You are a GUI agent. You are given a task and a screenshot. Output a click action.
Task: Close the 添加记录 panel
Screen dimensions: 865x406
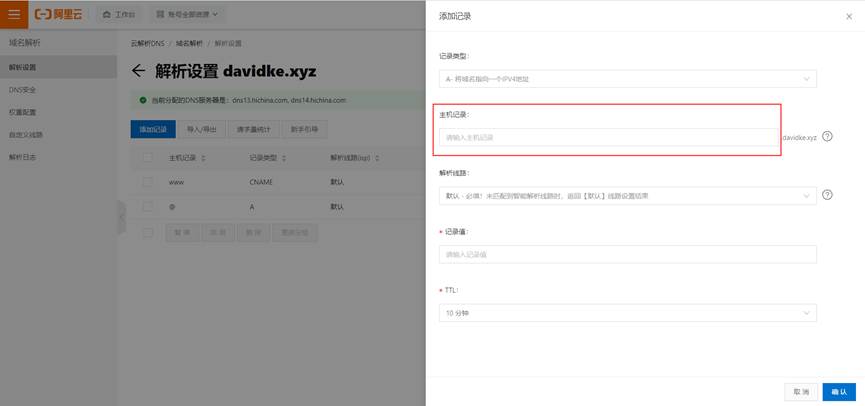[x=849, y=17]
